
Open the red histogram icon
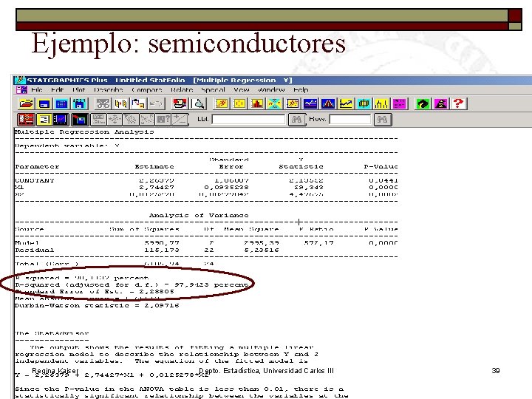point(257,103)
